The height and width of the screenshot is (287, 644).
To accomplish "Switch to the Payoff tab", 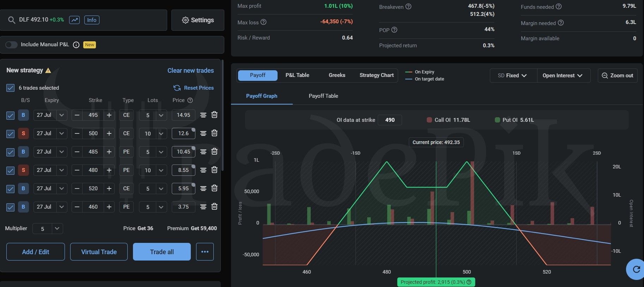I will pyautogui.click(x=258, y=75).
